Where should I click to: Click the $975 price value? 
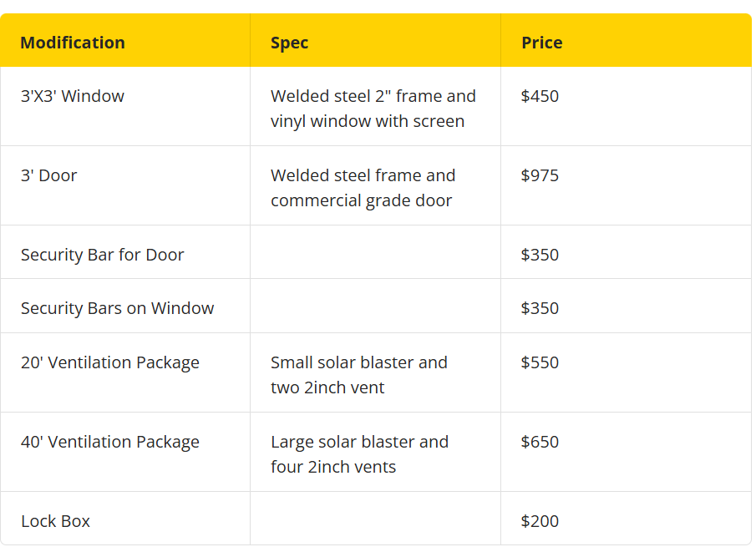540,175
